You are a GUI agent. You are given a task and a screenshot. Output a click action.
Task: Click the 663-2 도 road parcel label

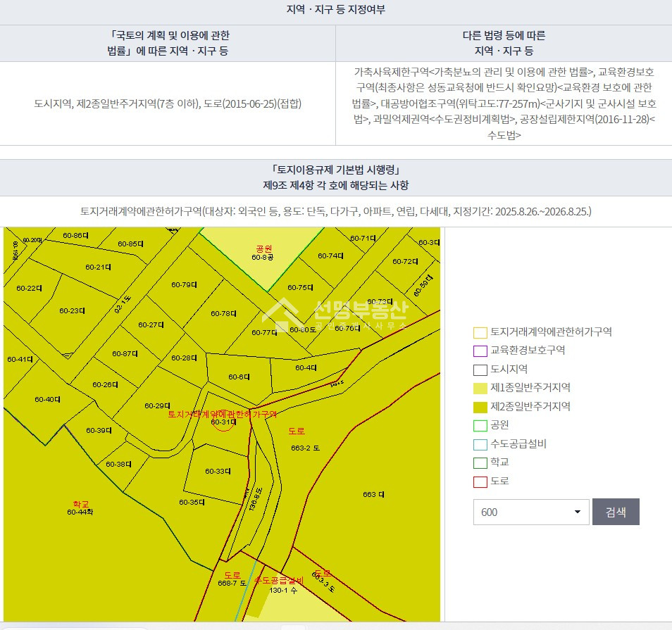coord(305,448)
